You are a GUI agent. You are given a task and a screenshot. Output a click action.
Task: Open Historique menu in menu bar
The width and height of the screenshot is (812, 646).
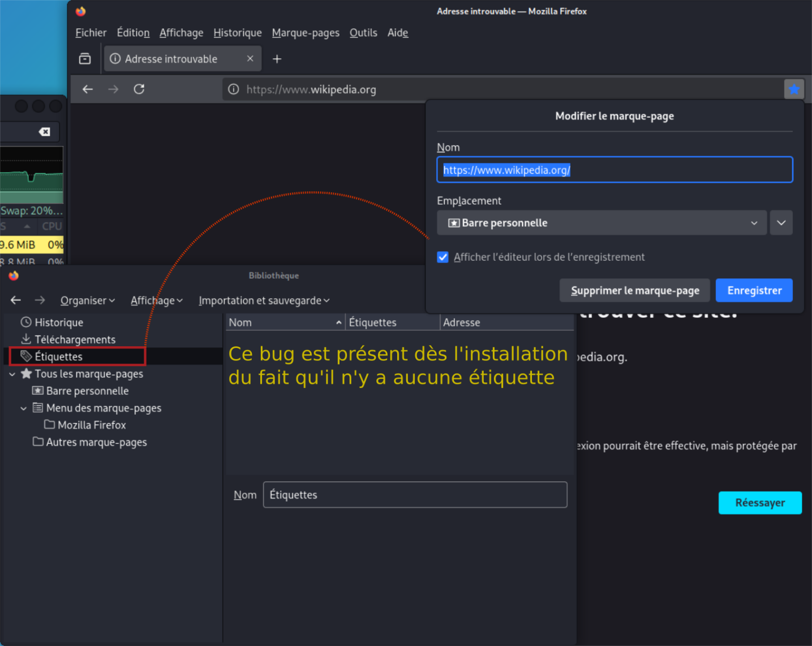pos(238,33)
